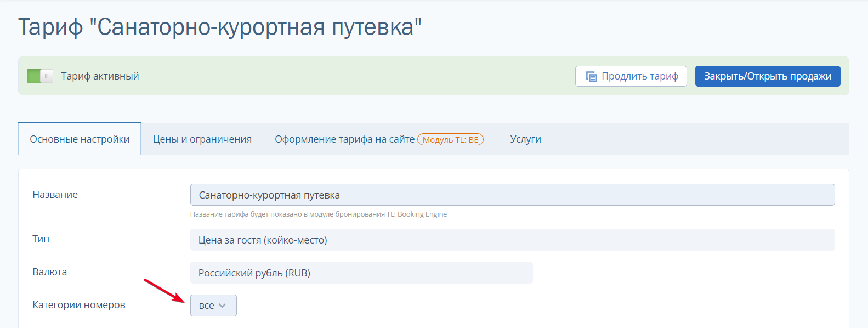
Task: Click hint text about TL: Booking Engine
Action: (x=319, y=214)
